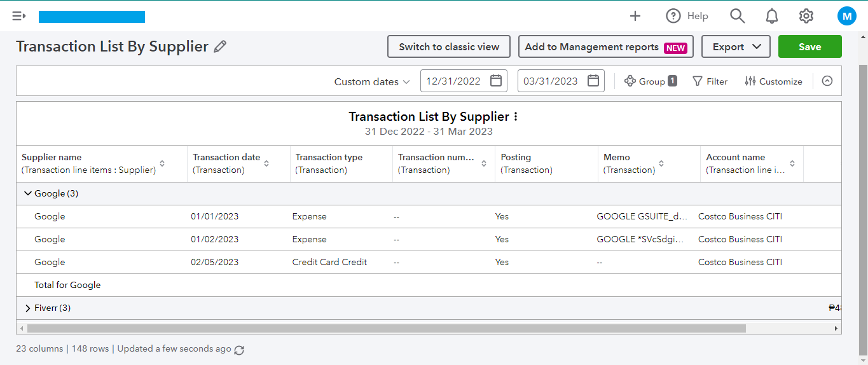Expand the Fiverr supplier group
The image size is (868, 365).
[27, 308]
